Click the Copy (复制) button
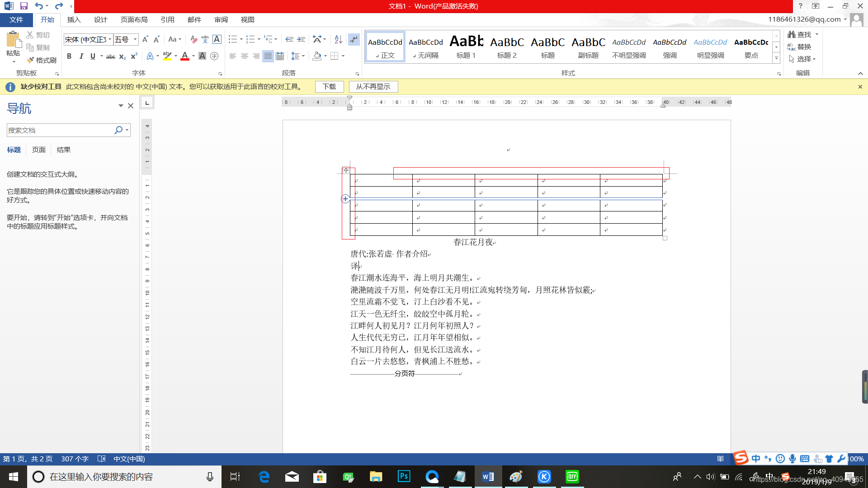868x488 pixels. [38, 47]
